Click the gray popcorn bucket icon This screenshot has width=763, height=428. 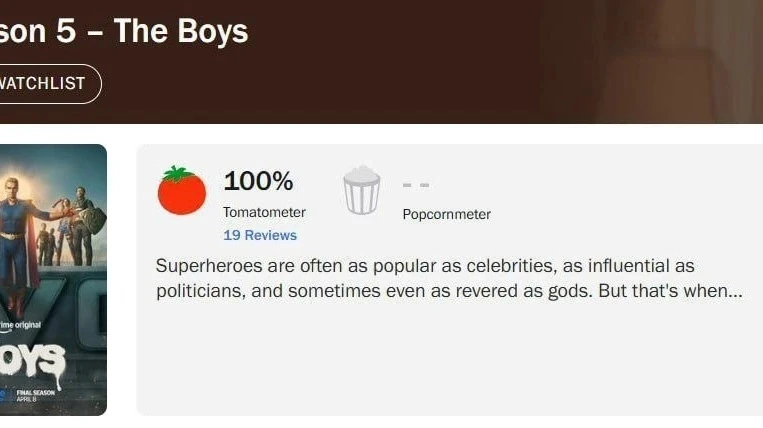click(x=361, y=190)
